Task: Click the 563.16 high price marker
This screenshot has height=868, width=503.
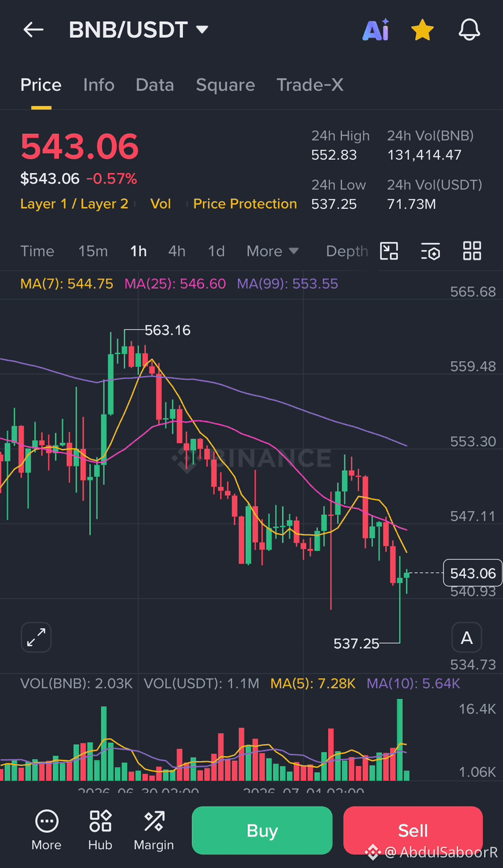Action: pyautogui.click(x=168, y=330)
